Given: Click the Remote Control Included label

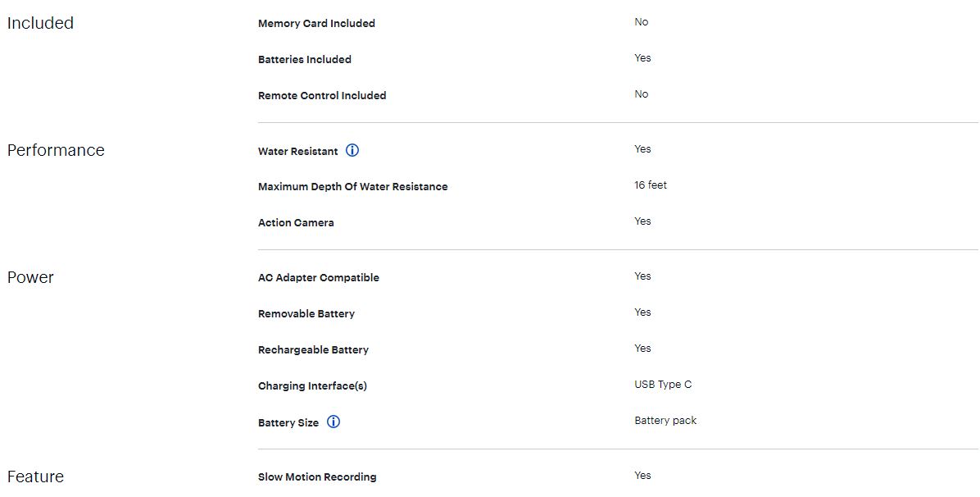Looking at the screenshot, I should click(322, 96).
